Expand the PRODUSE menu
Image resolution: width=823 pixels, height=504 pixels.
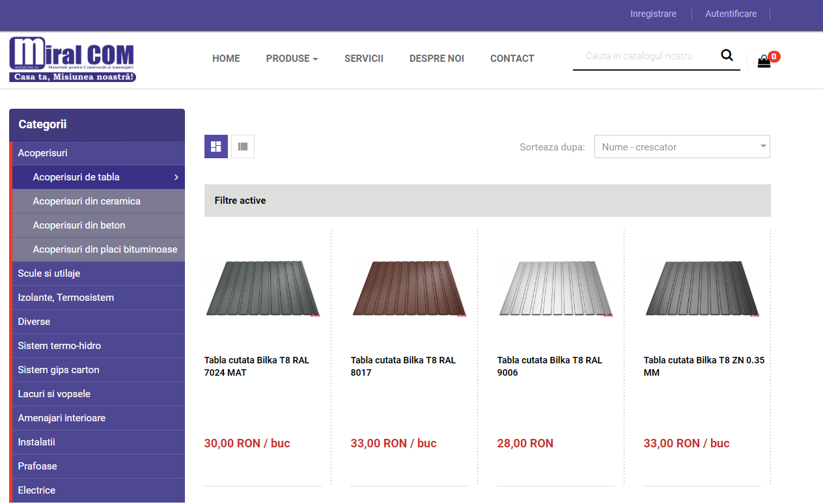[x=292, y=59]
